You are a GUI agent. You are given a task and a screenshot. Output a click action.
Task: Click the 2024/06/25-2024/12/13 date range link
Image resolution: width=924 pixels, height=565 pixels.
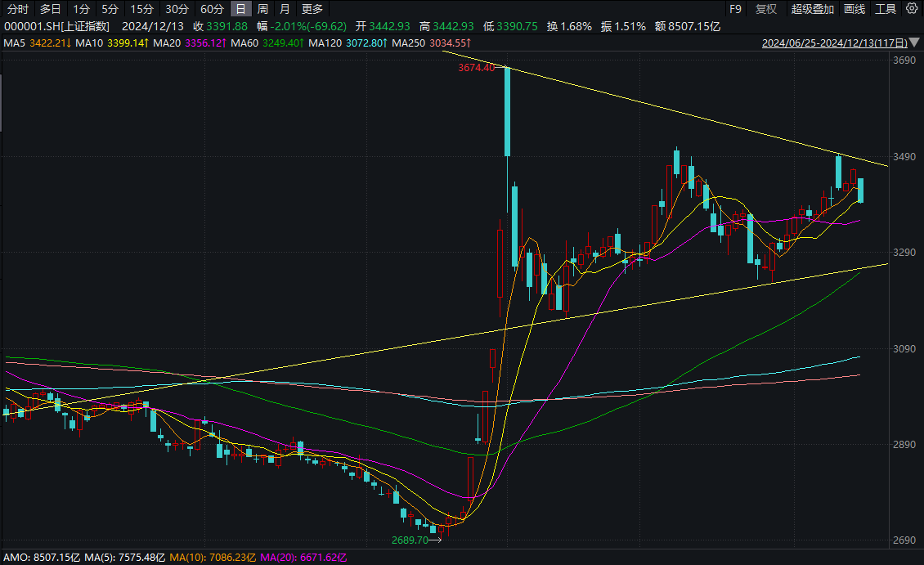[x=834, y=43]
